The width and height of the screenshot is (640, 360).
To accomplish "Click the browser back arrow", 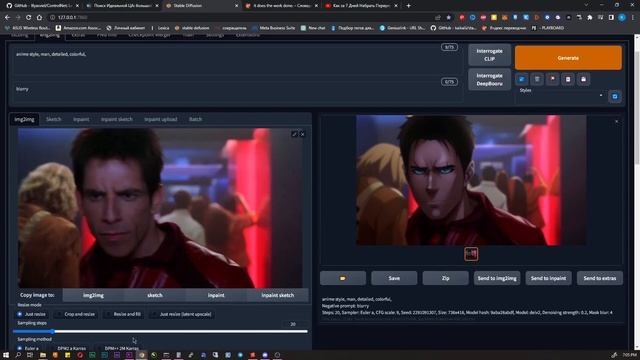I will tap(7, 18).
